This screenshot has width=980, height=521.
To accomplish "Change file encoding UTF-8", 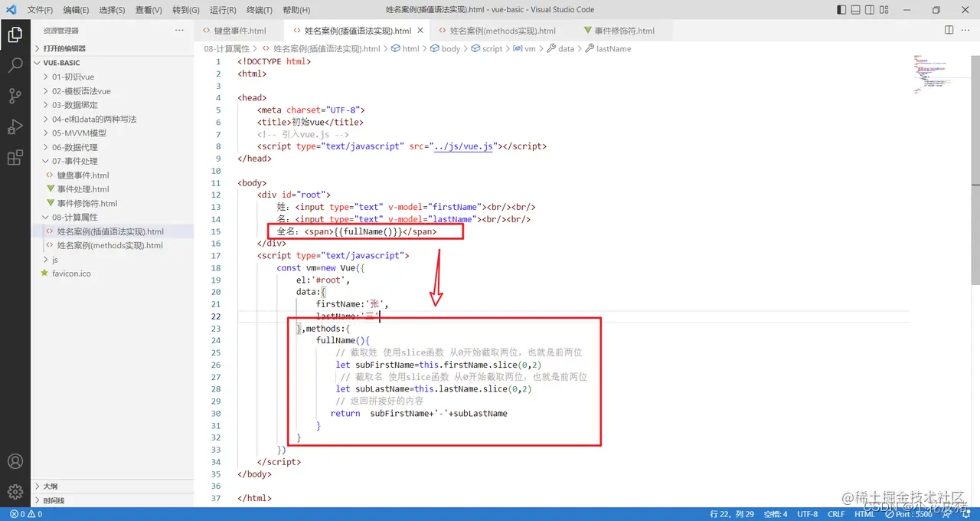I will (808, 514).
